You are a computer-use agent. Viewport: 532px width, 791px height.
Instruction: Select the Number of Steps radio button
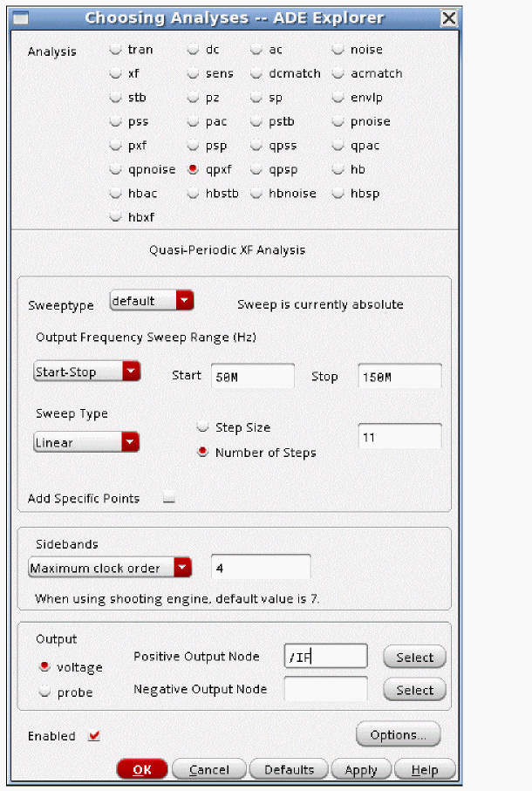[x=203, y=452]
